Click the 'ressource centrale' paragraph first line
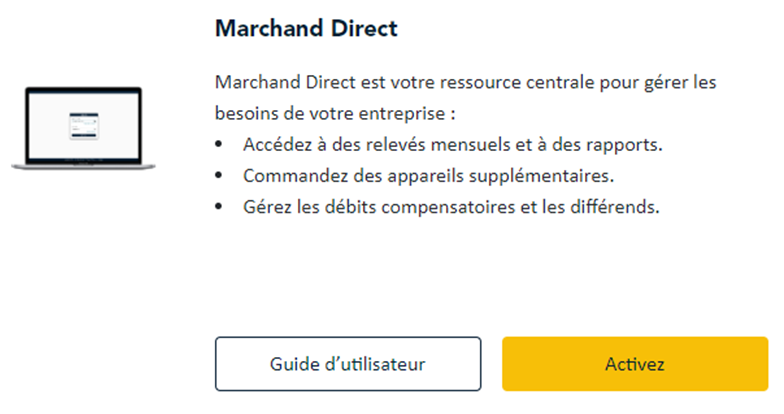The image size is (784, 414). pyautogui.click(x=466, y=82)
